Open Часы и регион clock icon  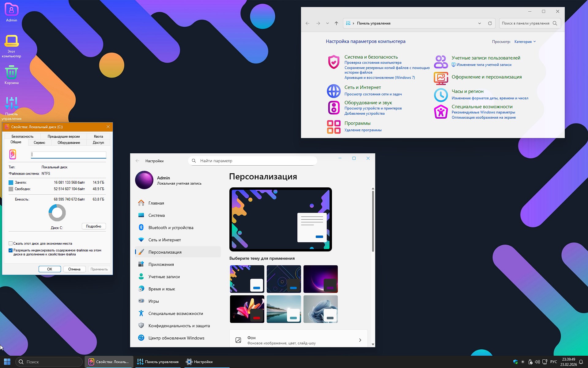point(441,95)
